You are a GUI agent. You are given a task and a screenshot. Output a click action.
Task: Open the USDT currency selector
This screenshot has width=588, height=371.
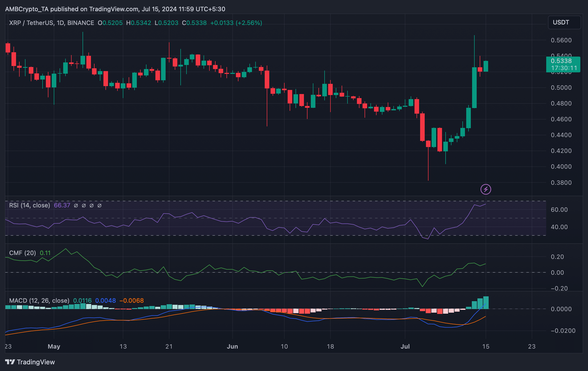(x=564, y=22)
